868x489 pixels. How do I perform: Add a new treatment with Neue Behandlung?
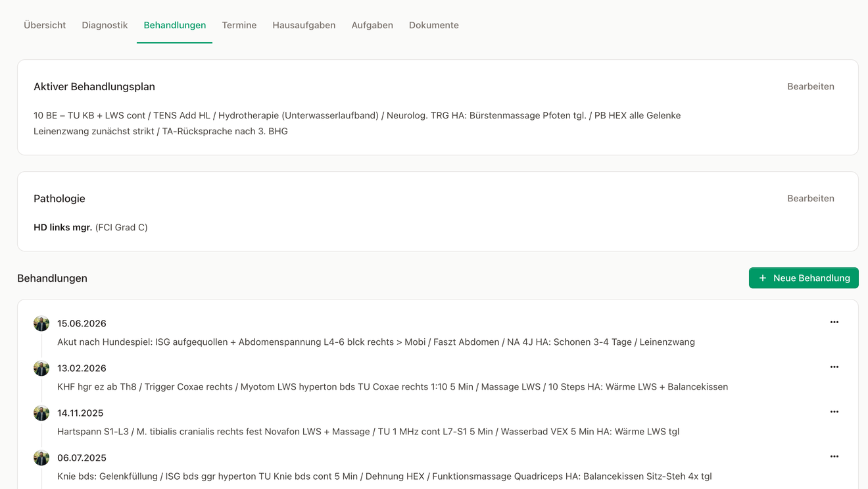coord(804,278)
